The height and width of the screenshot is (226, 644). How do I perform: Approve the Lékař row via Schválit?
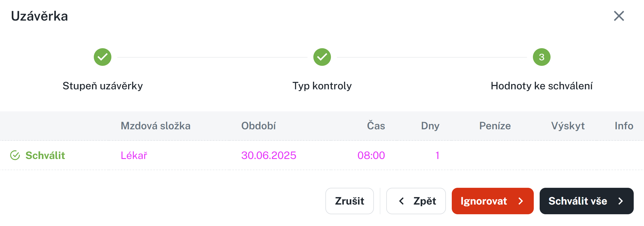point(45,155)
